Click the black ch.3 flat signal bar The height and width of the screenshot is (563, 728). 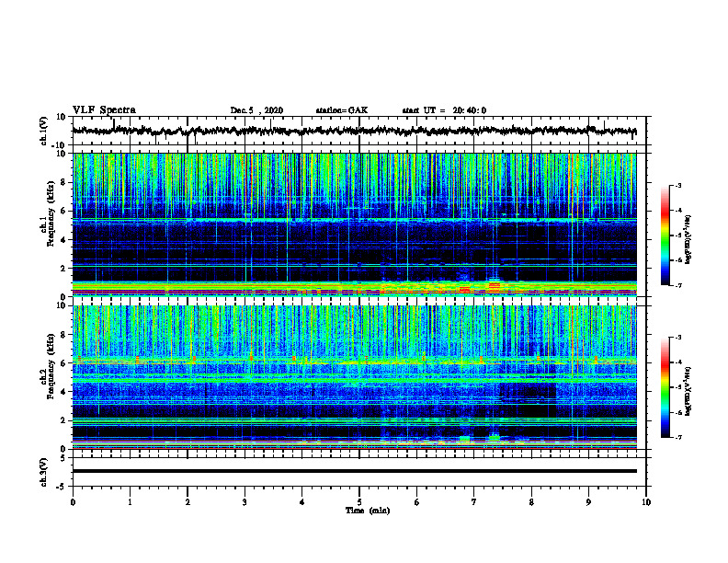pyautogui.click(x=354, y=471)
